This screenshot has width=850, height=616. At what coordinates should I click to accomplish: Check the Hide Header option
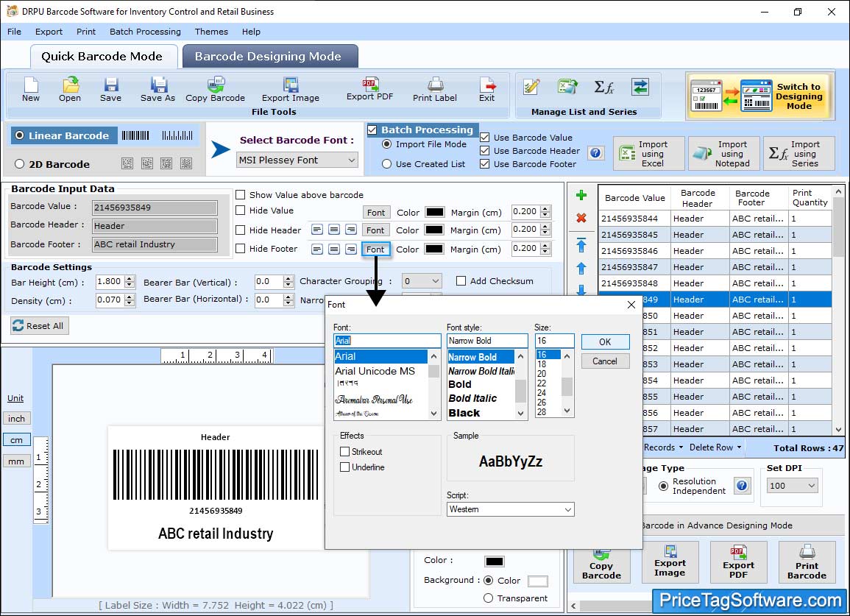[240, 230]
